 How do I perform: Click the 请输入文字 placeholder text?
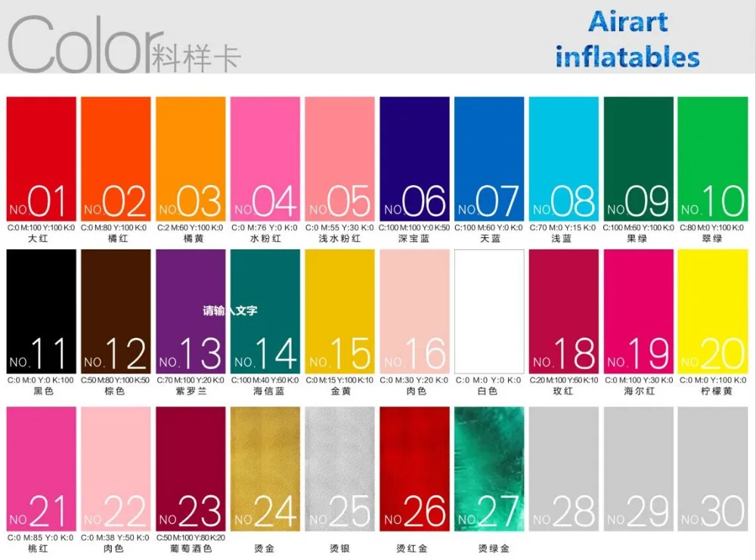pyautogui.click(x=230, y=310)
